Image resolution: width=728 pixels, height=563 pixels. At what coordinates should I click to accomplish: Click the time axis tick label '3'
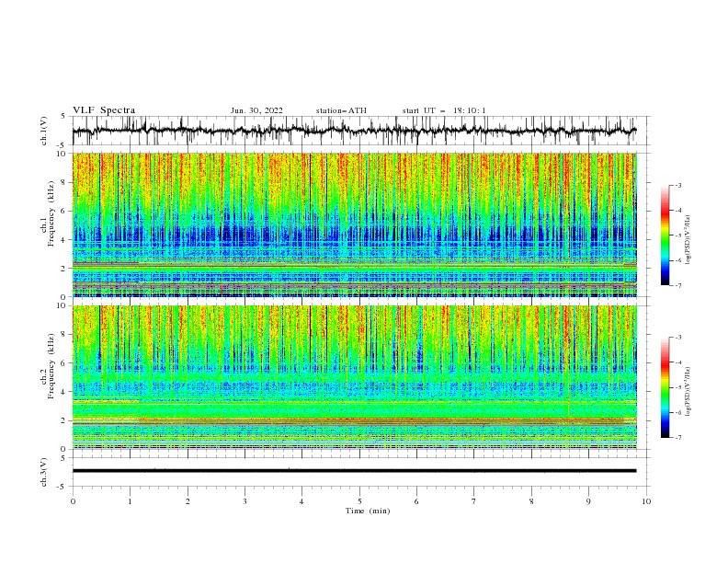245,501
